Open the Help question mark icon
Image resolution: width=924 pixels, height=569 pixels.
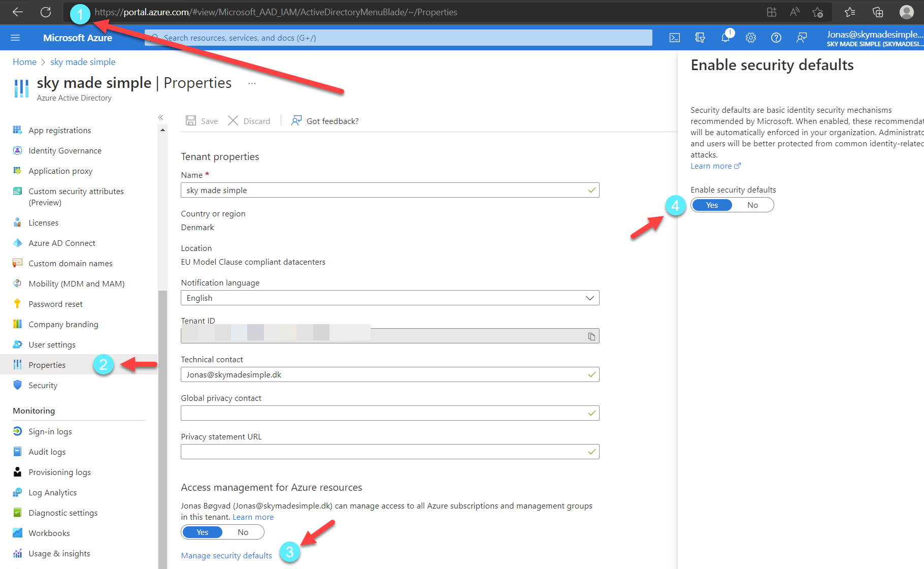776,38
